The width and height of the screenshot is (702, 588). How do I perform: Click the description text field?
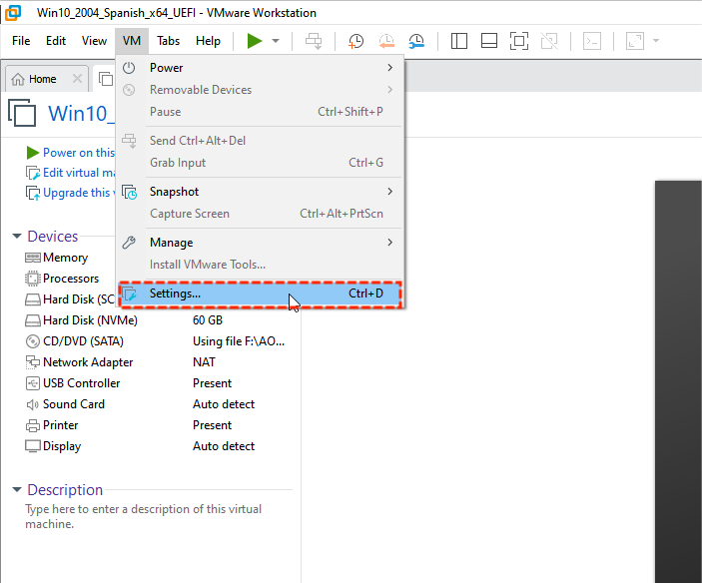tap(143, 516)
